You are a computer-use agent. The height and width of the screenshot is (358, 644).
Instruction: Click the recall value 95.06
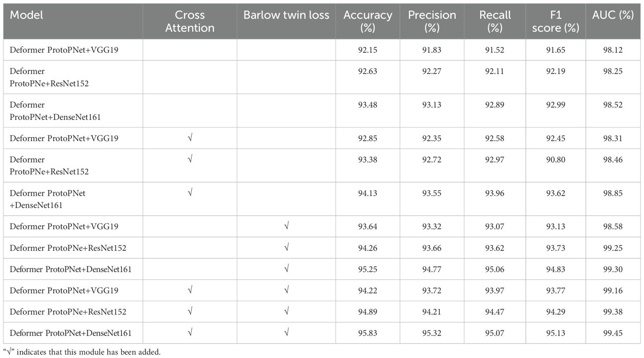495,269
